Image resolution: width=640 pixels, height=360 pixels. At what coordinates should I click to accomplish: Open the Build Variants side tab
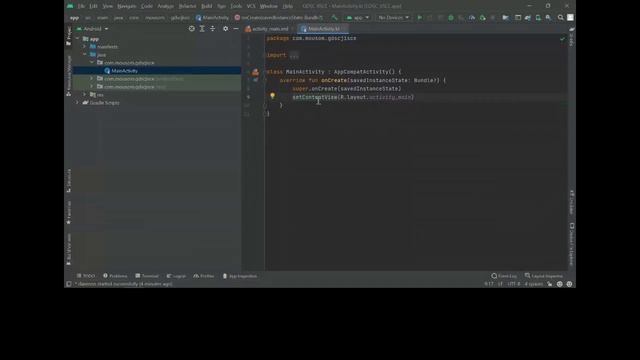[69, 249]
